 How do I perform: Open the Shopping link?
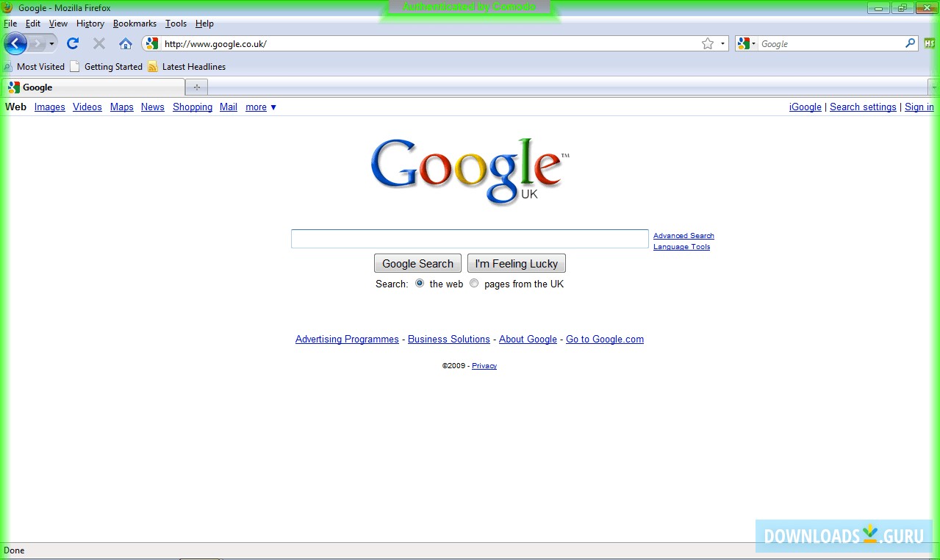click(x=193, y=107)
